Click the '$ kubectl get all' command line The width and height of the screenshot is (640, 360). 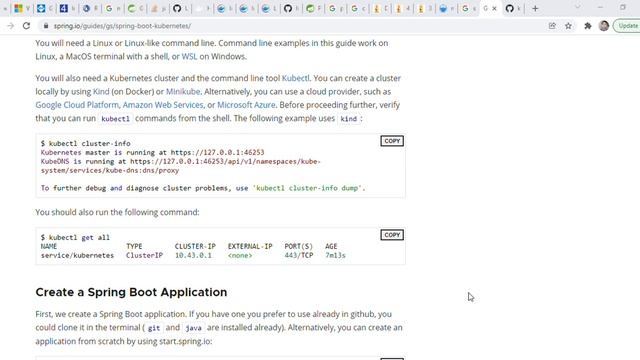tap(75, 238)
